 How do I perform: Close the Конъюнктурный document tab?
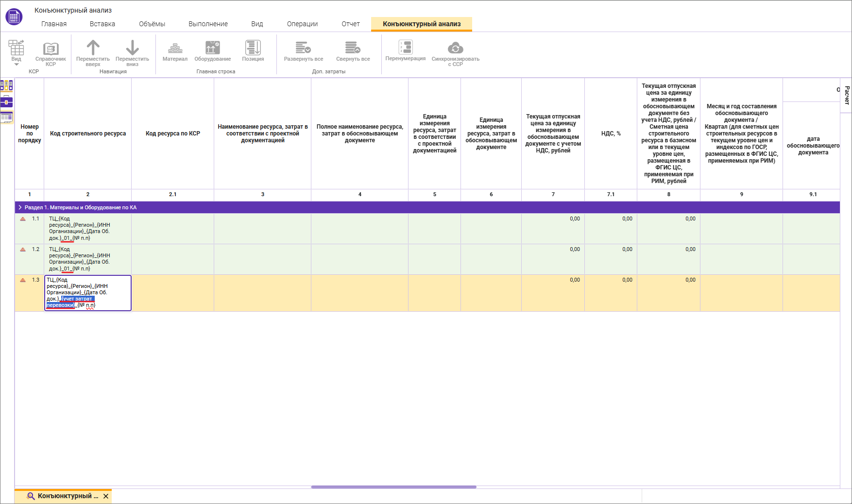106,496
